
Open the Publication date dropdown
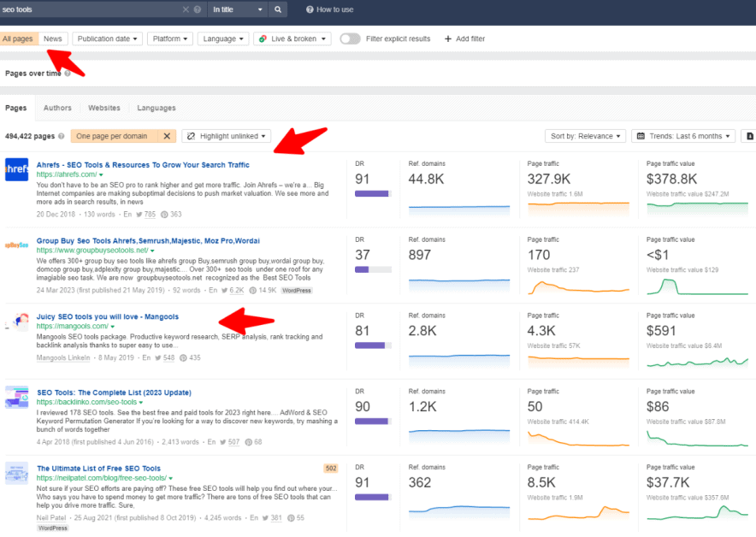(107, 38)
